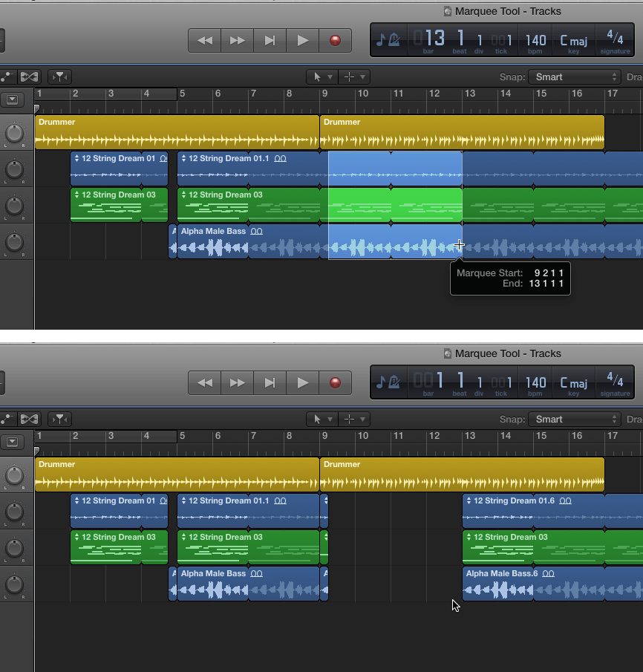643x672 pixels.
Task: Click the C maj key in bottom LCD
Action: pos(573,383)
